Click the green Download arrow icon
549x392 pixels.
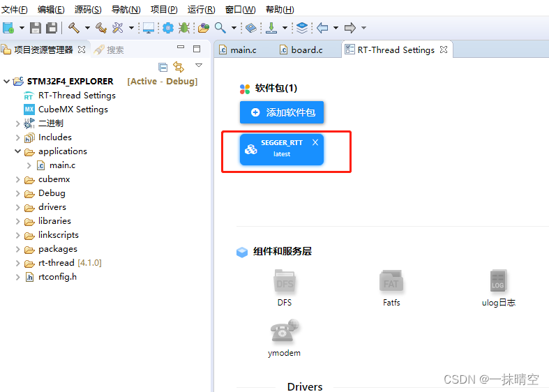[x=271, y=28]
